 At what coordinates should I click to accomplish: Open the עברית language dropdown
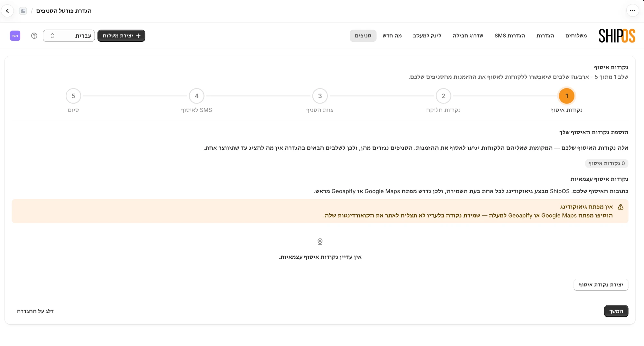69,36
